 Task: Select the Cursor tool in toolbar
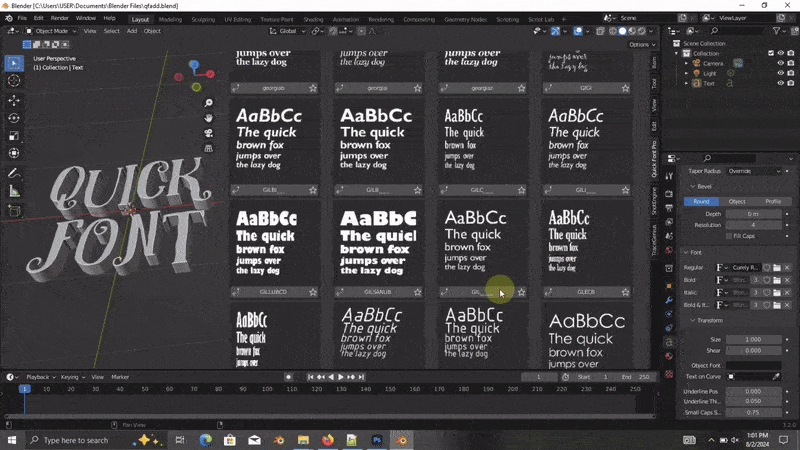pyautogui.click(x=14, y=81)
